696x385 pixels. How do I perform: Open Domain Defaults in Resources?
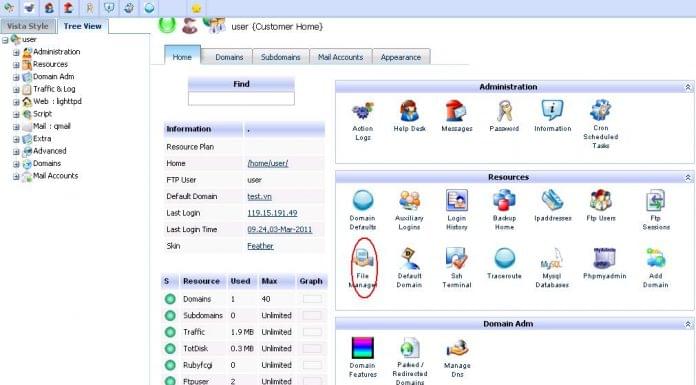[x=363, y=201]
